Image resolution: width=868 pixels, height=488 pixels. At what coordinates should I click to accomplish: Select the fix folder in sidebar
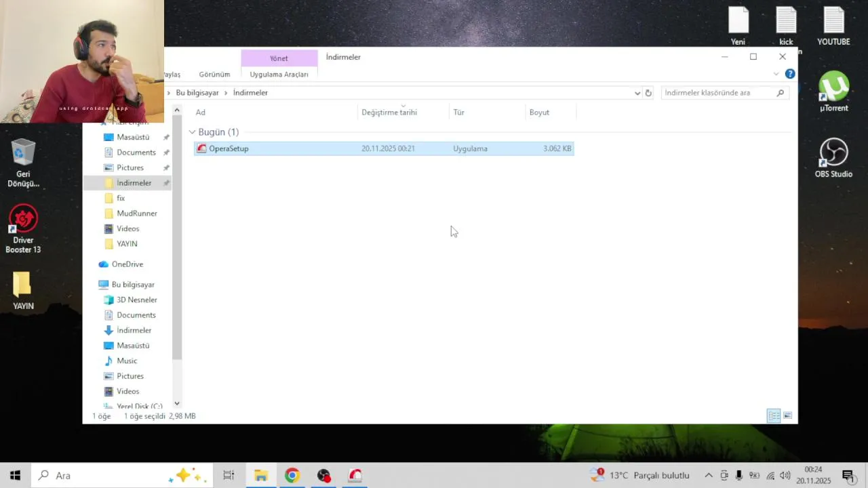[121, 198]
